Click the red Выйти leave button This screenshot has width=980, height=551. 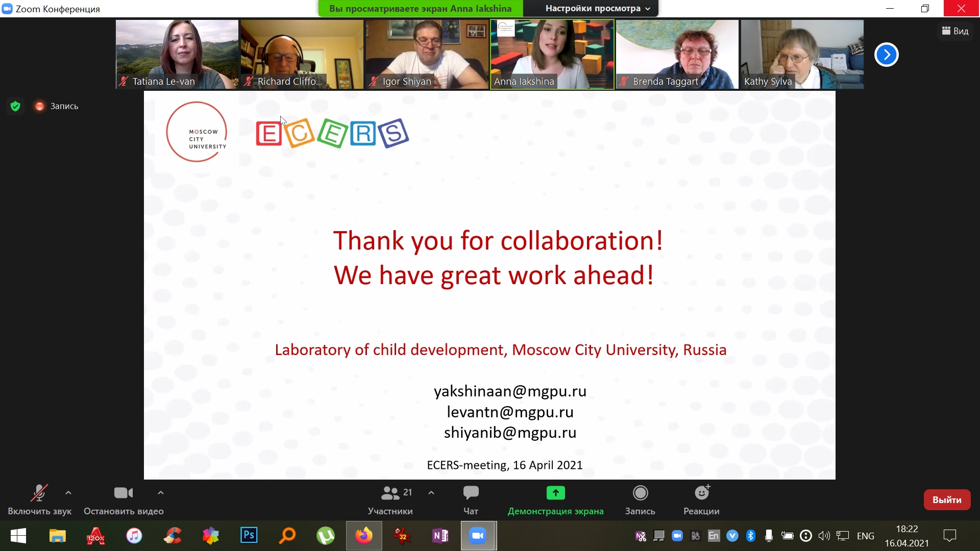click(947, 500)
